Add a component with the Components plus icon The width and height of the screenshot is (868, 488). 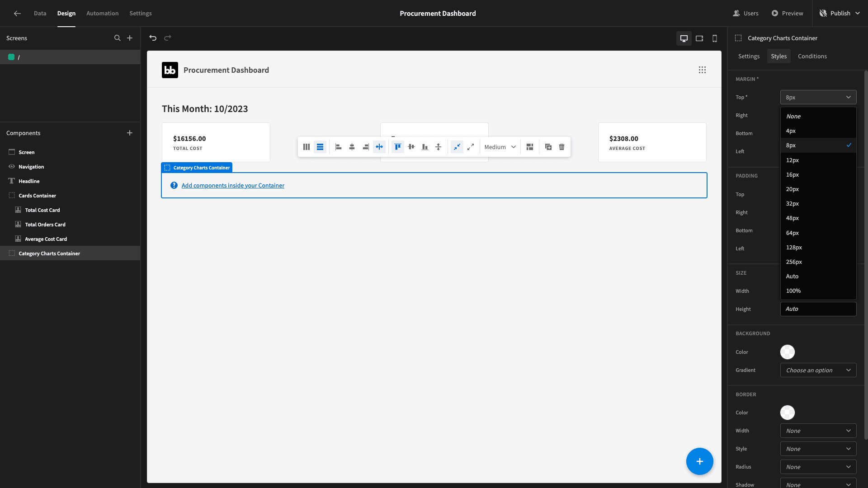130,133
